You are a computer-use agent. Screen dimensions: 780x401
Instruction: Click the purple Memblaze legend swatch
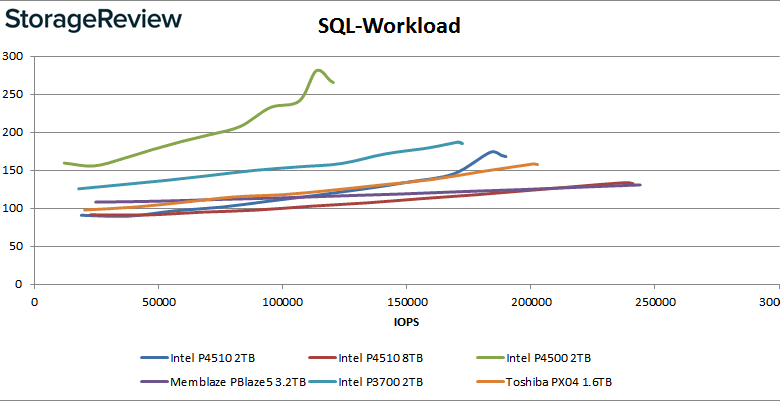(155, 382)
